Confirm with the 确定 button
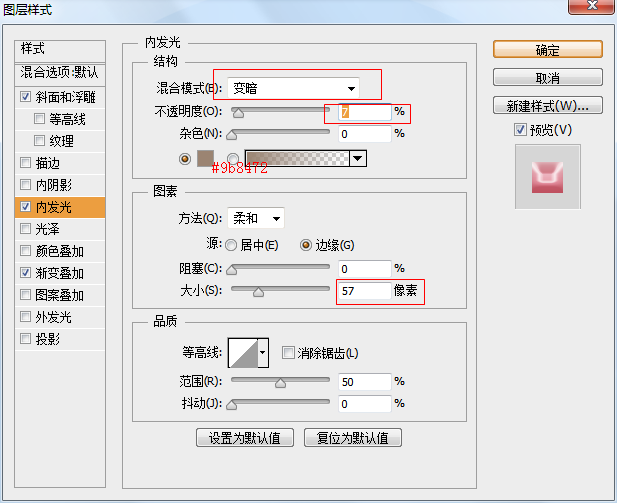The image size is (617, 503). pyautogui.click(x=548, y=50)
